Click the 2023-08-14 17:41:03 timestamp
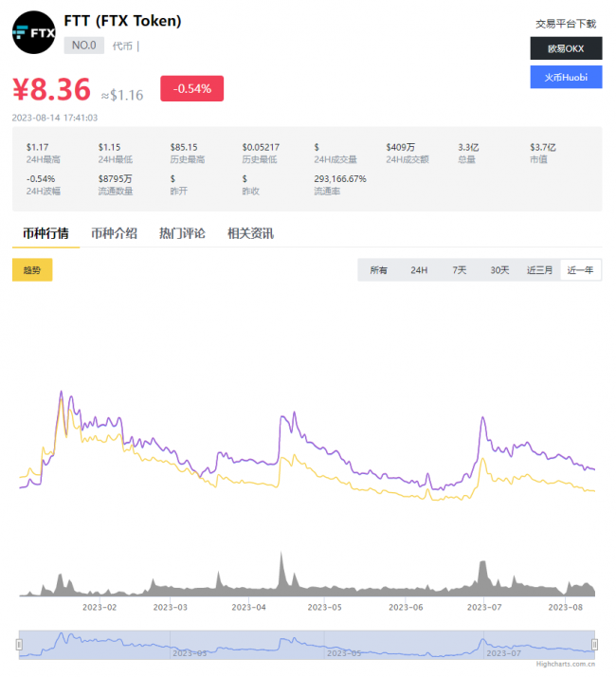The height and width of the screenshot is (677, 616). pyautogui.click(x=55, y=118)
